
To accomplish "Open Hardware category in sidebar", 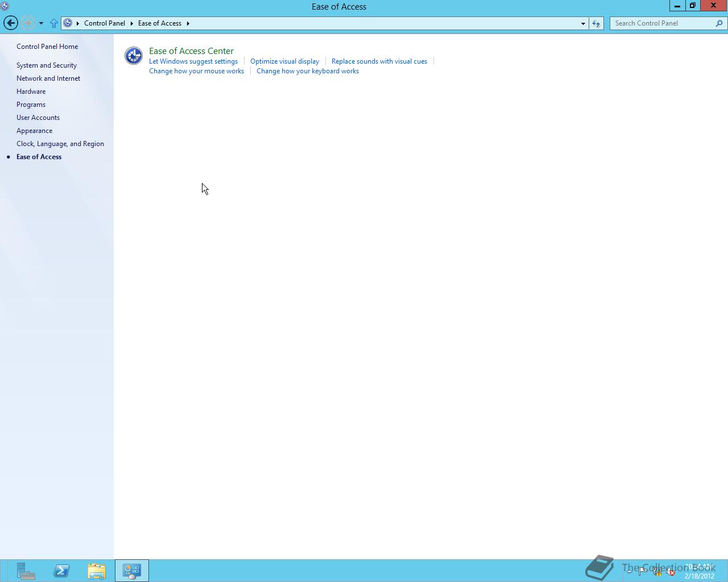I will [31, 92].
